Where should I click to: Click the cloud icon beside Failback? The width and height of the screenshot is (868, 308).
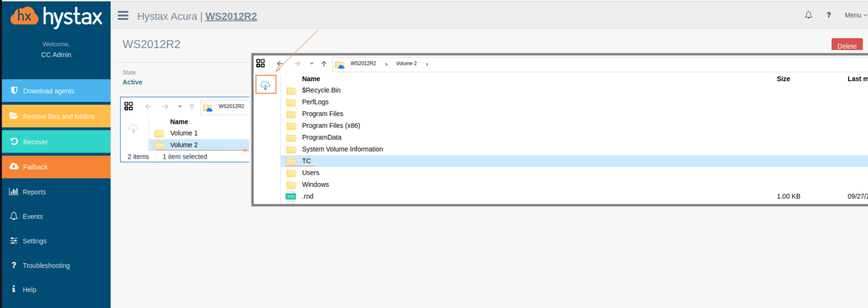(x=14, y=166)
